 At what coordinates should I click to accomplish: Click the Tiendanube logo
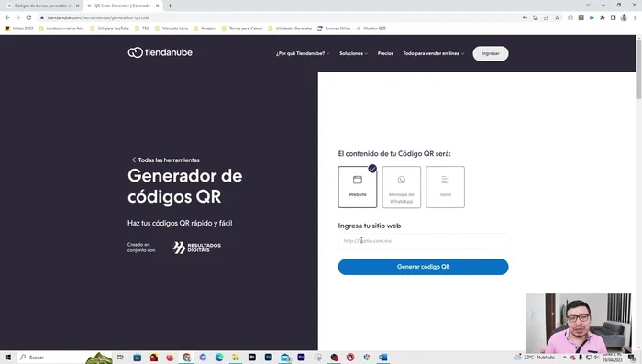[x=160, y=52]
